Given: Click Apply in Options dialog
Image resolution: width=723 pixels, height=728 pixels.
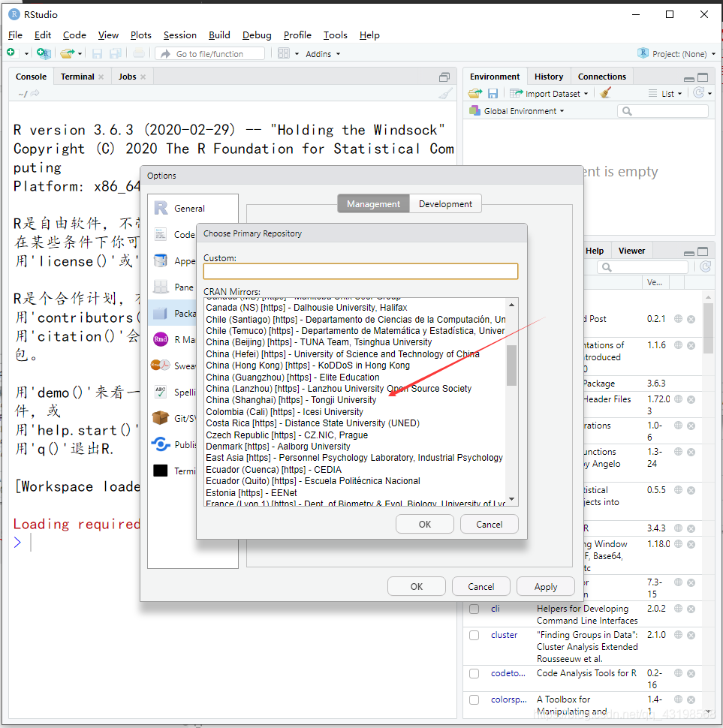Looking at the screenshot, I should tap(546, 586).
